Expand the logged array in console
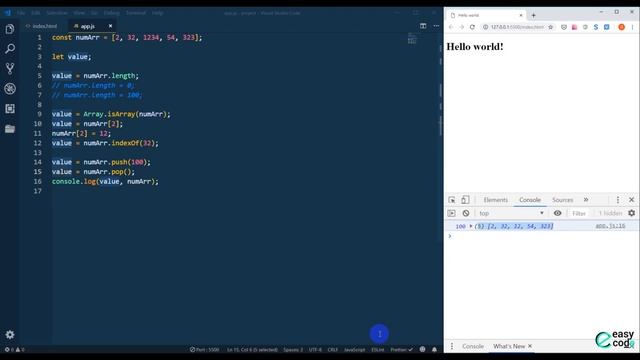 coord(471,226)
